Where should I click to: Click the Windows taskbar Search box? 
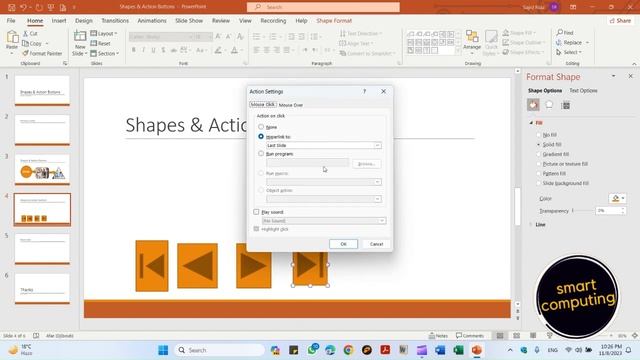tap(220, 350)
